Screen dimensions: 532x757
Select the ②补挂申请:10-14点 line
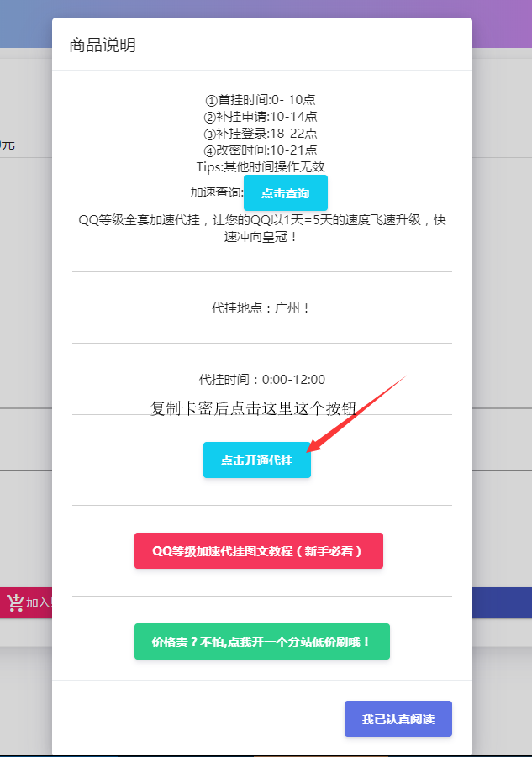261,116
